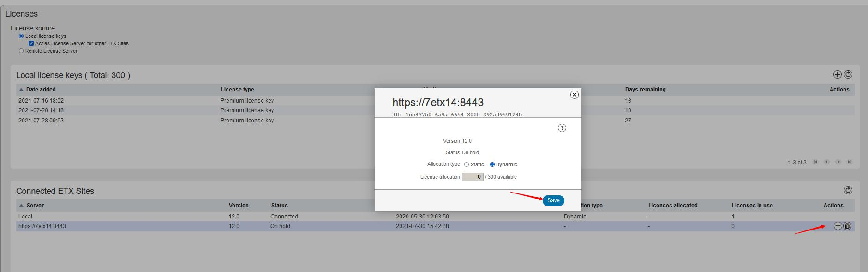This screenshot has height=272, width=868.
Task: Click the Connected status of Local server
Action: coord(284,217)
